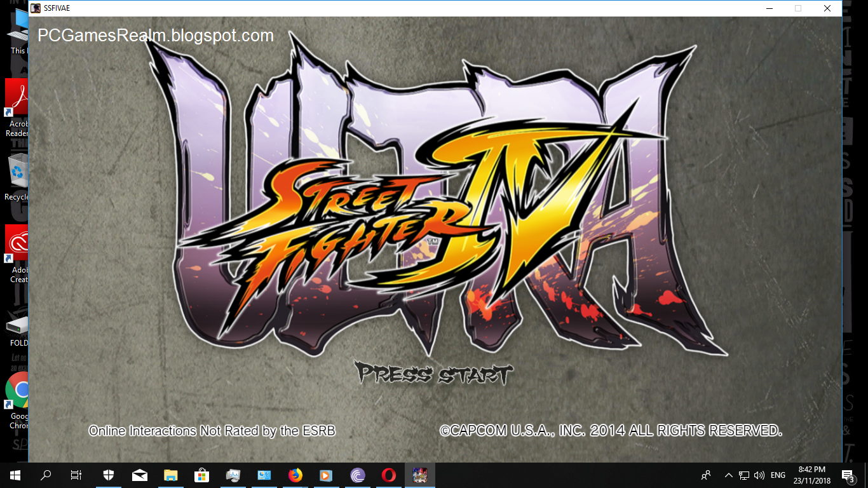This screenshot has height=488, width=868.
Task: Open the media player taskbar icon
Action: point(327,475)
